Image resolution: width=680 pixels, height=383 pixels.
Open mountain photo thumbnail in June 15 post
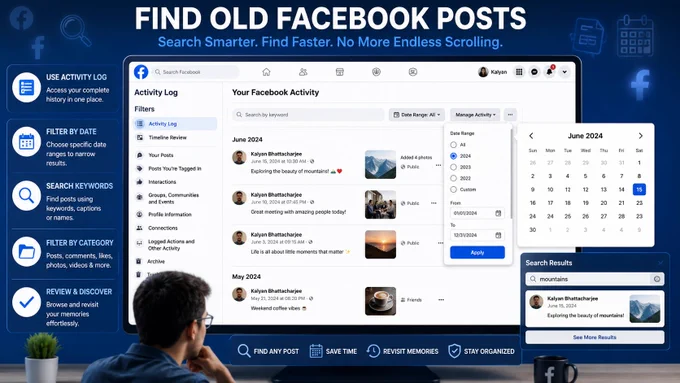(380, 165)
